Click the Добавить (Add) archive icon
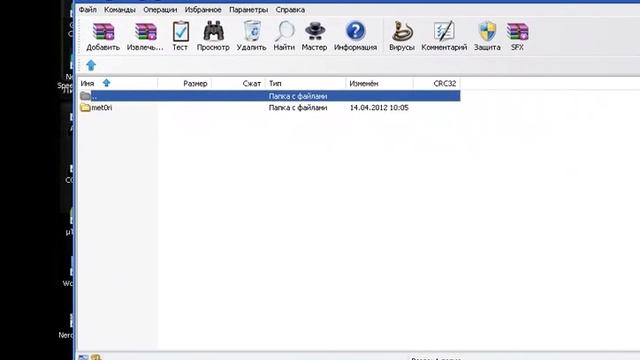The width and height of the screenshot is (640, 360). pyautogui.click(x=103, y=32)
